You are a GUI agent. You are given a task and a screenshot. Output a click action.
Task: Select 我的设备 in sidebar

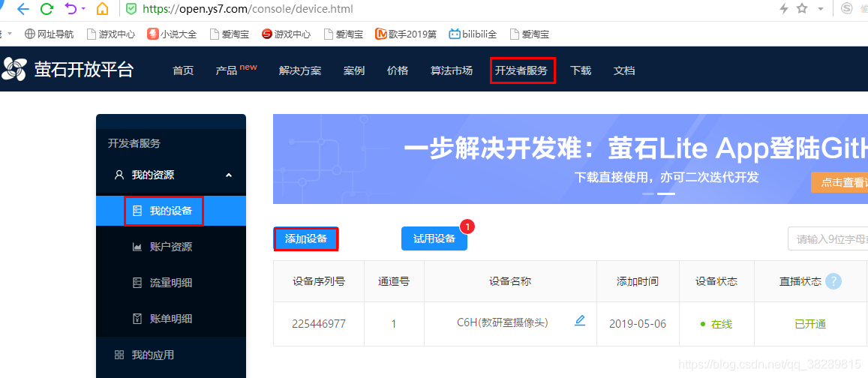click(x=171, y=211)
